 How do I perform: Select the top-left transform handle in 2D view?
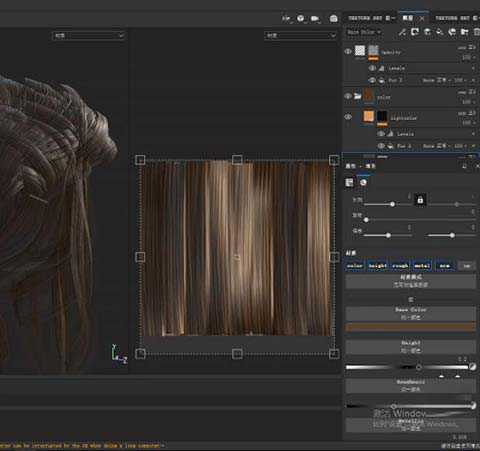click(140, 160)
